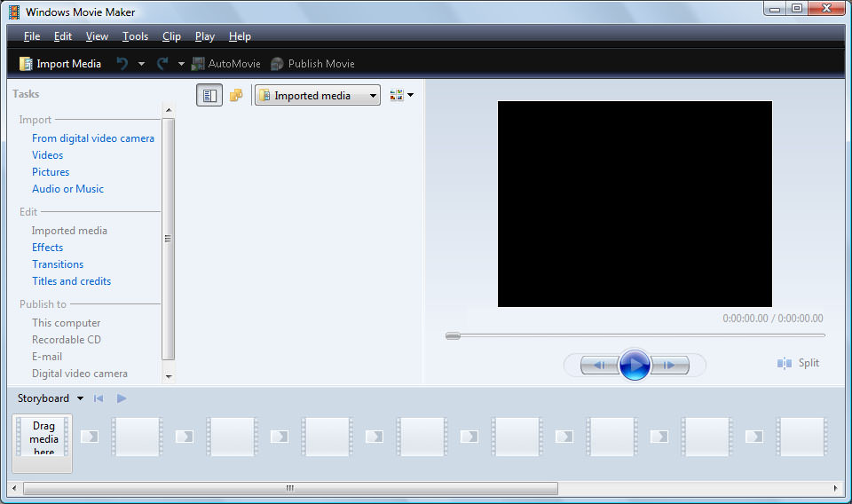Toggle the Tasks pane view button

point(209,96)
